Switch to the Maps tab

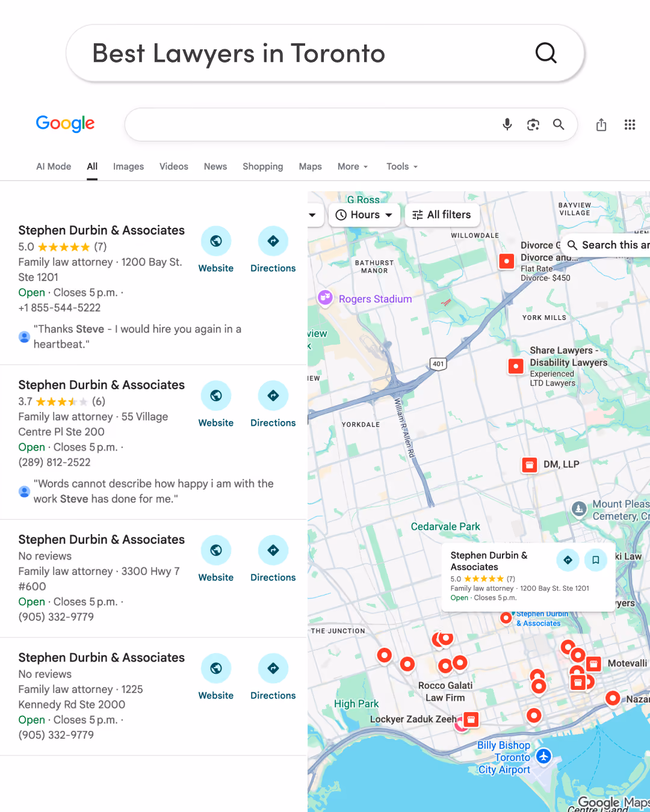point(311,167)
